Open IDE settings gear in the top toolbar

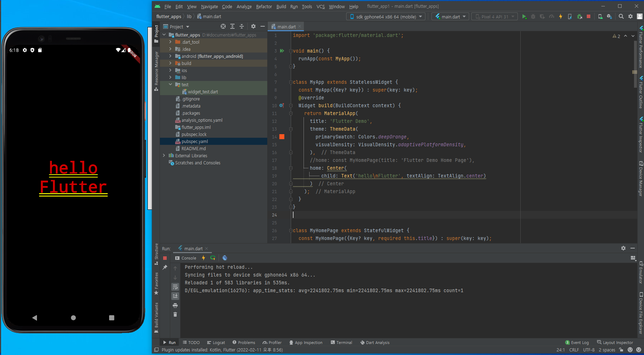coord(630,17)
